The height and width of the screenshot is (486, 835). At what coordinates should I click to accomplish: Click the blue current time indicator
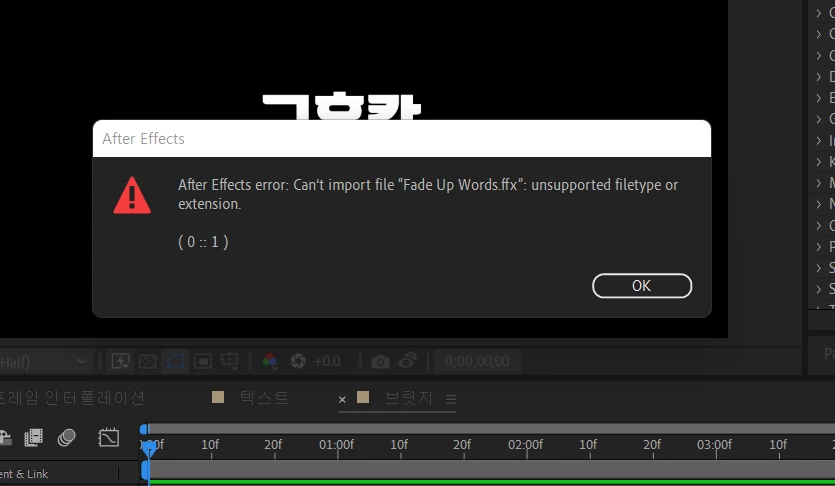149,450
